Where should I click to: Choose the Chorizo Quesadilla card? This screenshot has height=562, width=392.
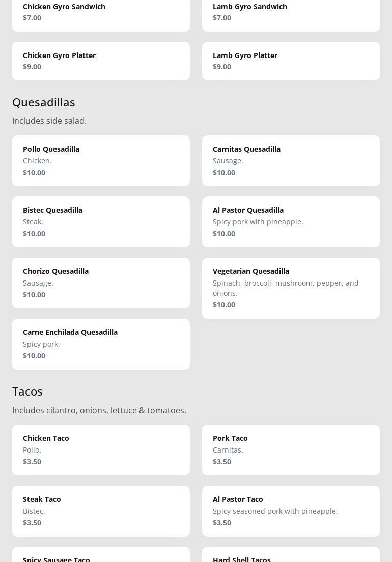(x=101, y=283)
